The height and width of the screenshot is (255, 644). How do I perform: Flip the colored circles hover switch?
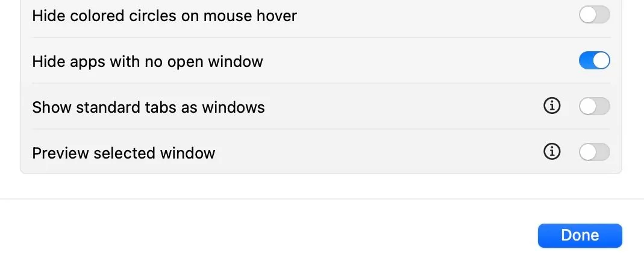tap(594, 15)
